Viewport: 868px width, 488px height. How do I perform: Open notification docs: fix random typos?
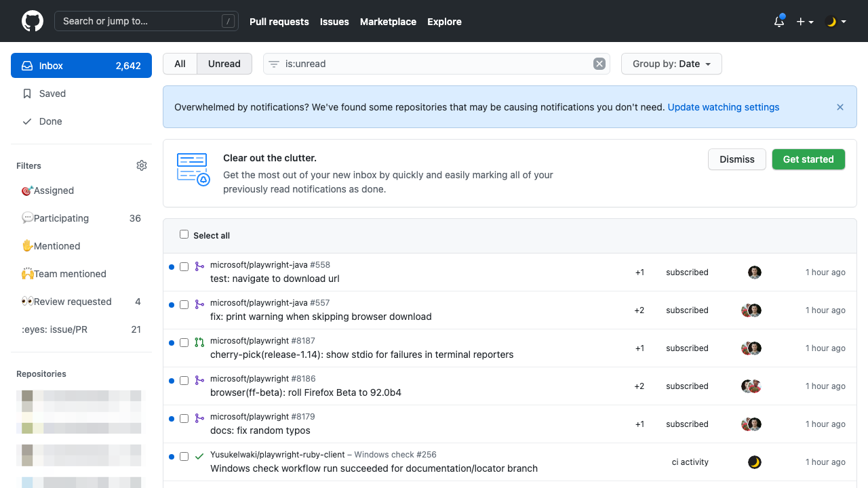260,430
